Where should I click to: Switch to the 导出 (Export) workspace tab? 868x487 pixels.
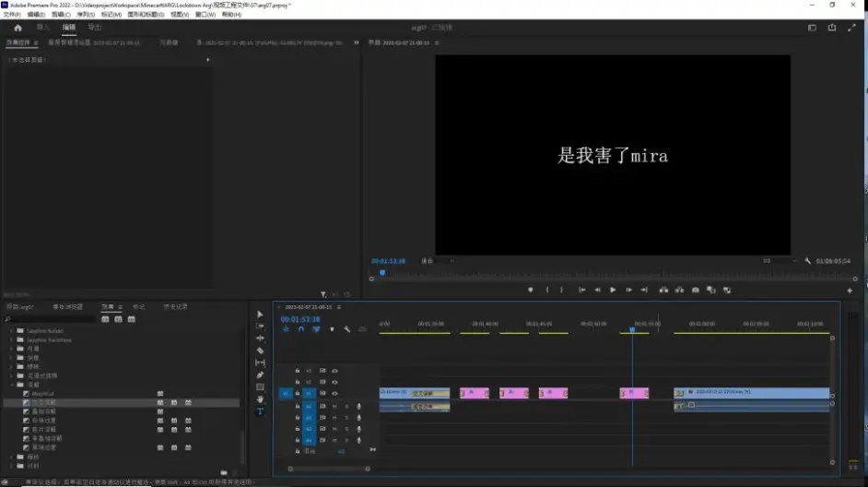(95, 28)
